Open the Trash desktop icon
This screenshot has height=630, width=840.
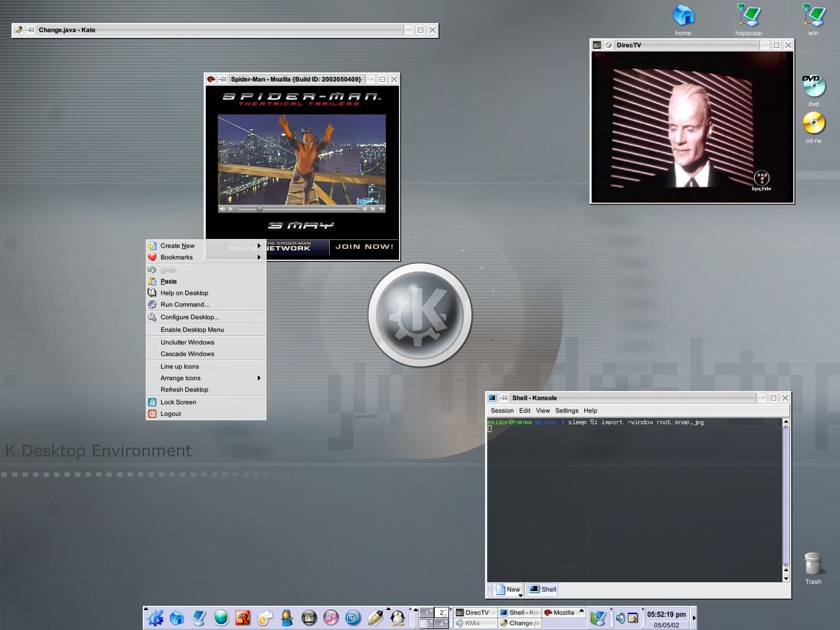tap(813, 568)
